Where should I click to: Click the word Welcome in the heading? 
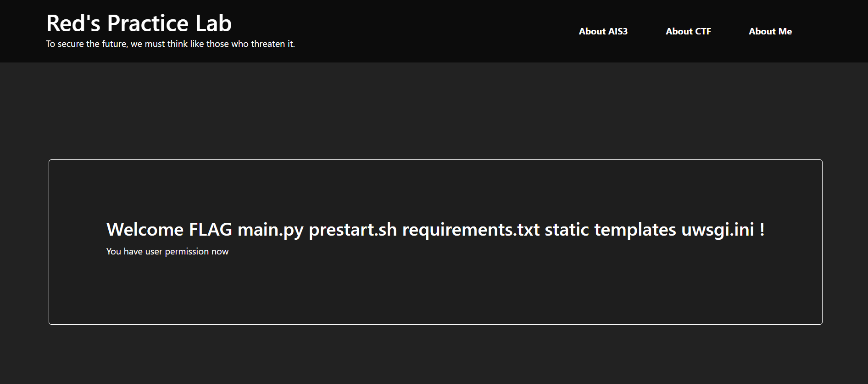coord(145,229)
